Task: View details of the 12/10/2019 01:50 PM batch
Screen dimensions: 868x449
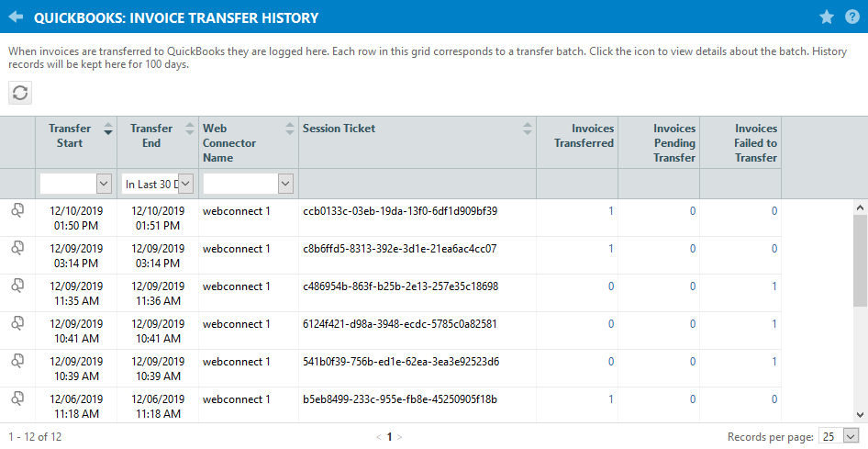Action: [x=17, y=210]
